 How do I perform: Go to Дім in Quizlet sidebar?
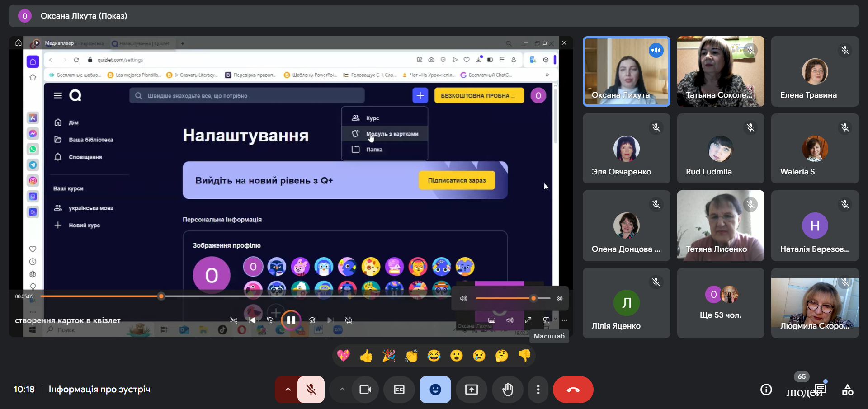[x=66, y=122]
